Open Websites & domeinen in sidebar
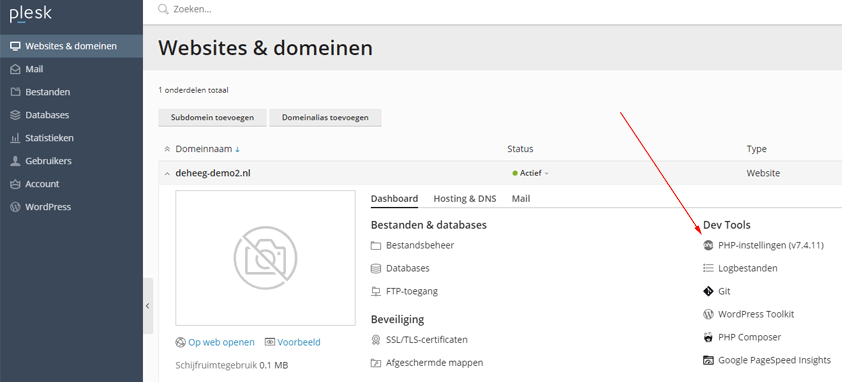 point(71,46)
